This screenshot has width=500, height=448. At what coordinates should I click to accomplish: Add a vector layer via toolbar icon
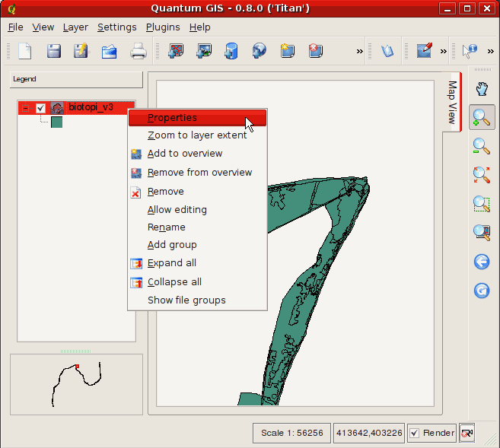click(x=176, y=51)
